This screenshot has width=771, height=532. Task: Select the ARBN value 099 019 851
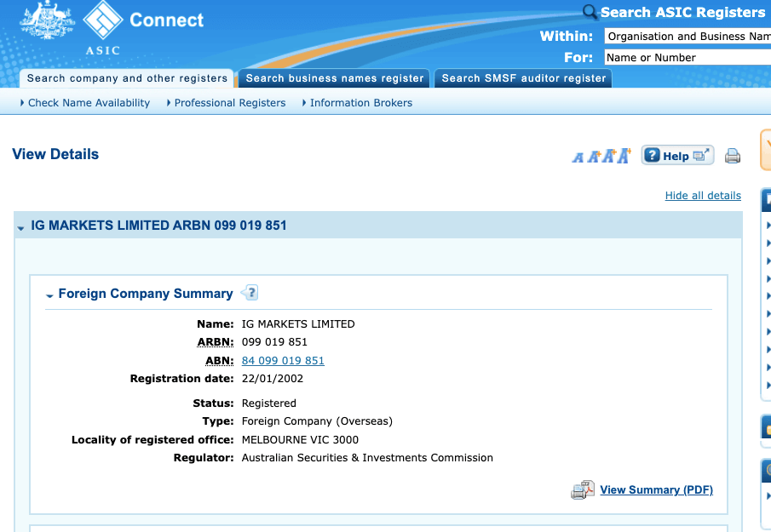(x=274, y=342)
